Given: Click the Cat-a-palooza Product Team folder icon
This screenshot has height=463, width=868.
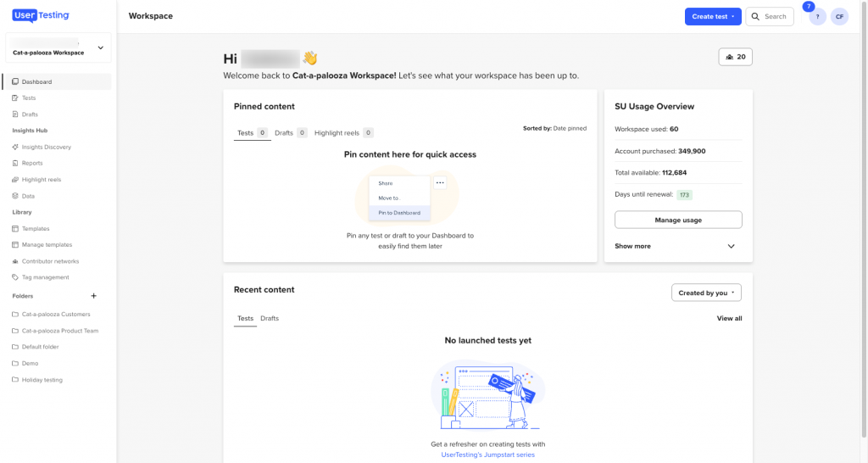Looking at the screenshot, I should click(x=15, y=331).
